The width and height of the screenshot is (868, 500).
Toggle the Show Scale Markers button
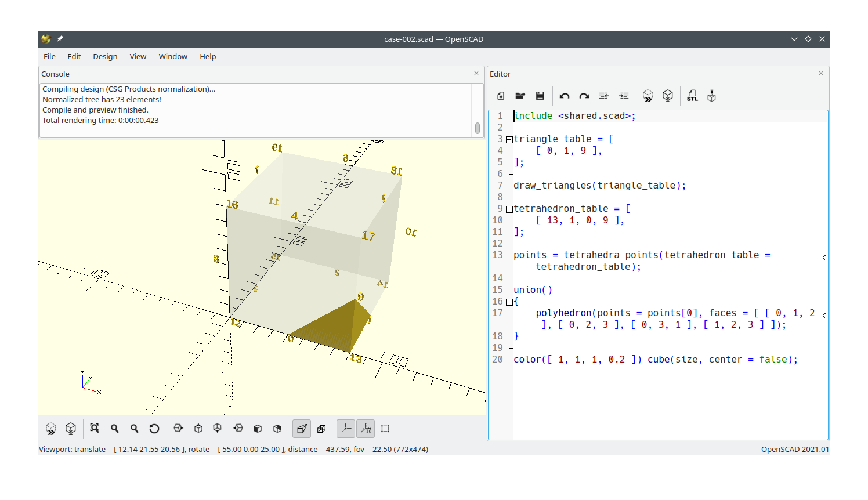[366, 428]
